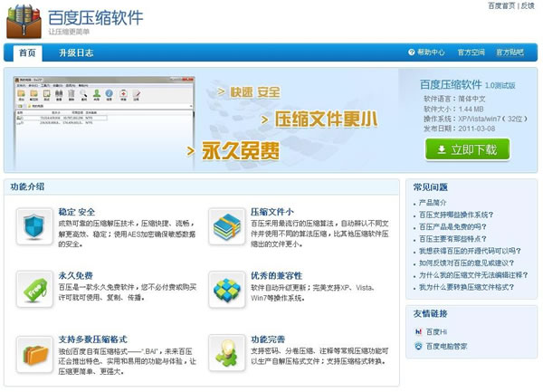Open FAQ 为什么我的压缩文件无法编辑注释？
Screen dimensions: 543x392
click(473, 275)
